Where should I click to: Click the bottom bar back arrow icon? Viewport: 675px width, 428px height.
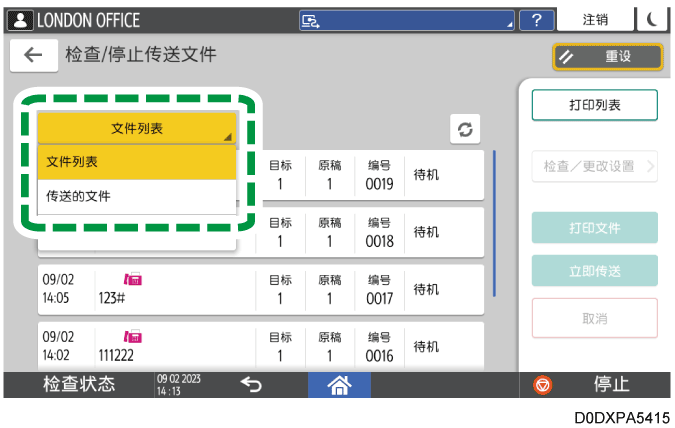tap(251, 384)
